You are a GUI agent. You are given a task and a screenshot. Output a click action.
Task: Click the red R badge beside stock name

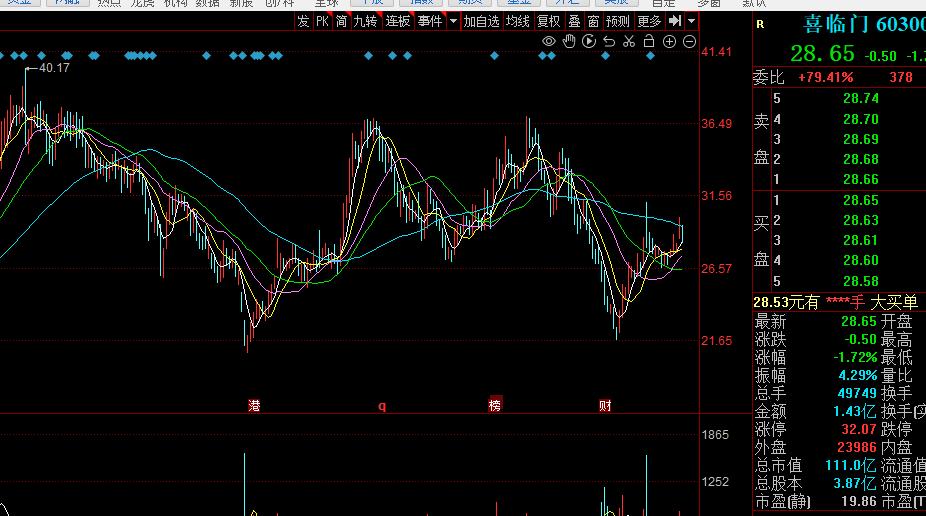click(x=760, y=24)
